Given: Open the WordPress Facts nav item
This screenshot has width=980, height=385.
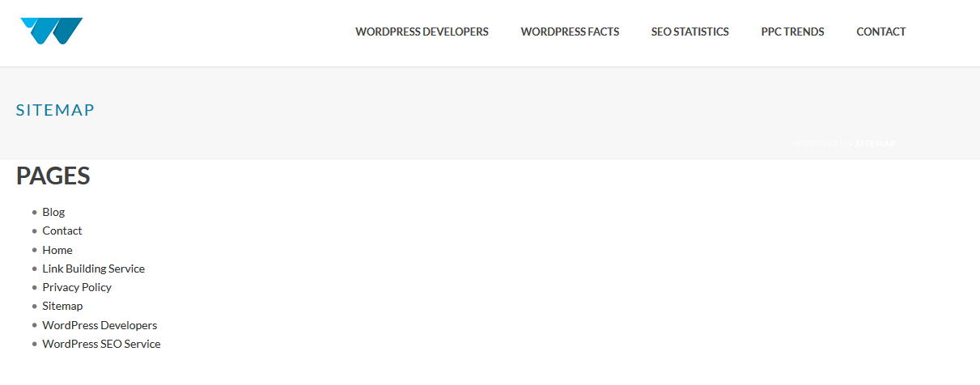Looking at the screenshot, I should pos(570,32).
